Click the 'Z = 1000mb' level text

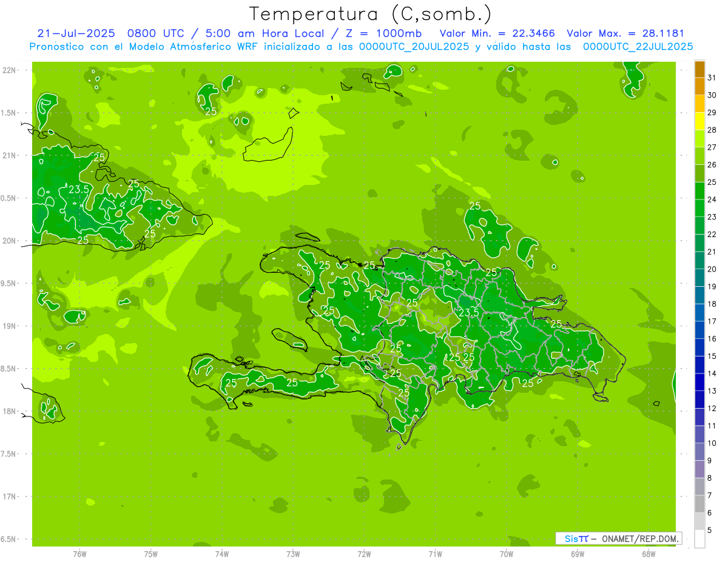pos(383,33)
